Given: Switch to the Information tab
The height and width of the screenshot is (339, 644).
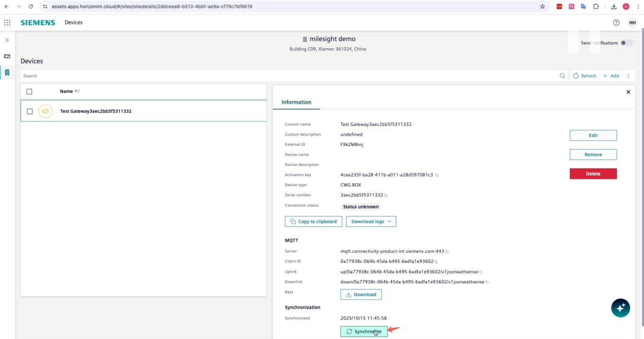Looking at the screenshot, I should (296, 102).
